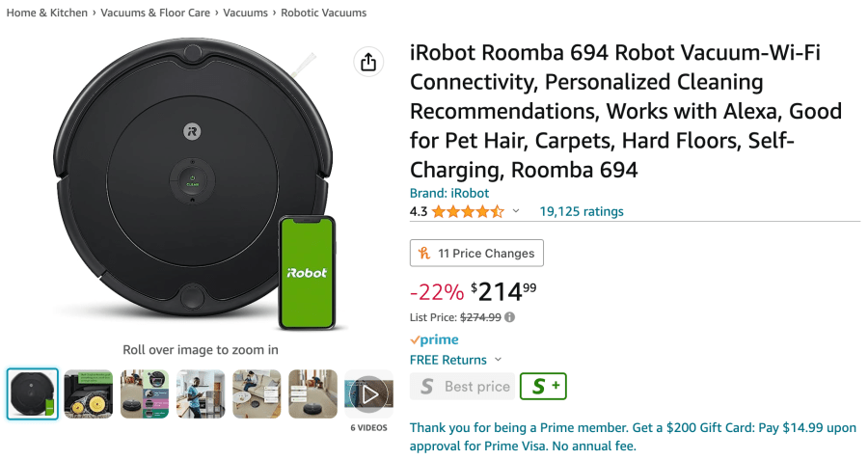Select the first Roomba thumbnail image
868x460 pixels.
tap(33, 393)
